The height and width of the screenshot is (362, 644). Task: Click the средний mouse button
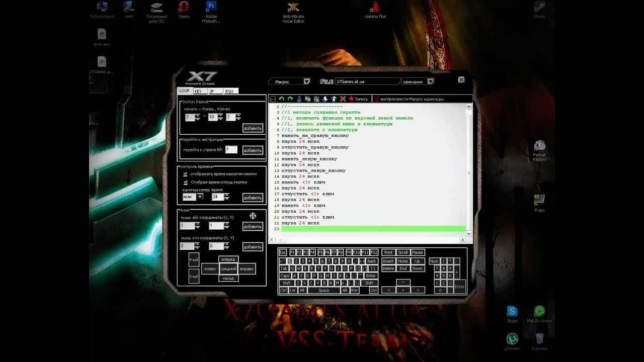pos(228,269)
